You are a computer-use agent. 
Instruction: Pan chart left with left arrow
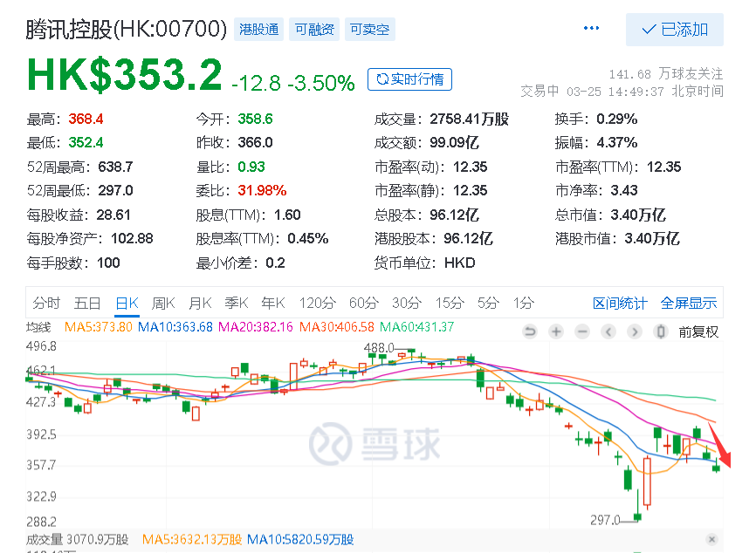pyautogui.click(x=608, y=331)
